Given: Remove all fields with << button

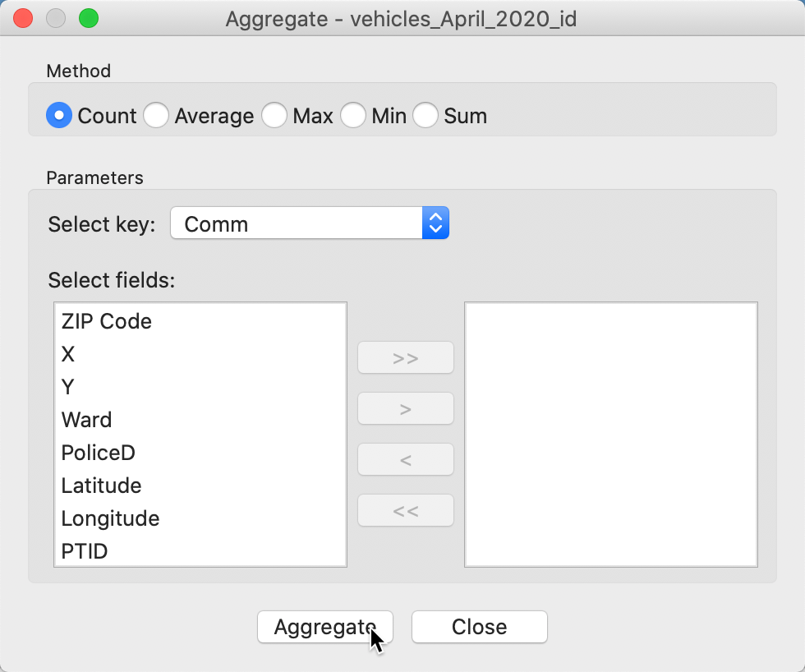Looking at the screenshot, I should 406,510.
